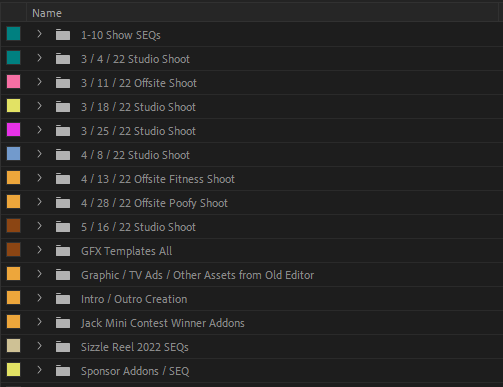Click the folder icon for 5 / 16 / 22 Studio Shoot

coord(63,227)
